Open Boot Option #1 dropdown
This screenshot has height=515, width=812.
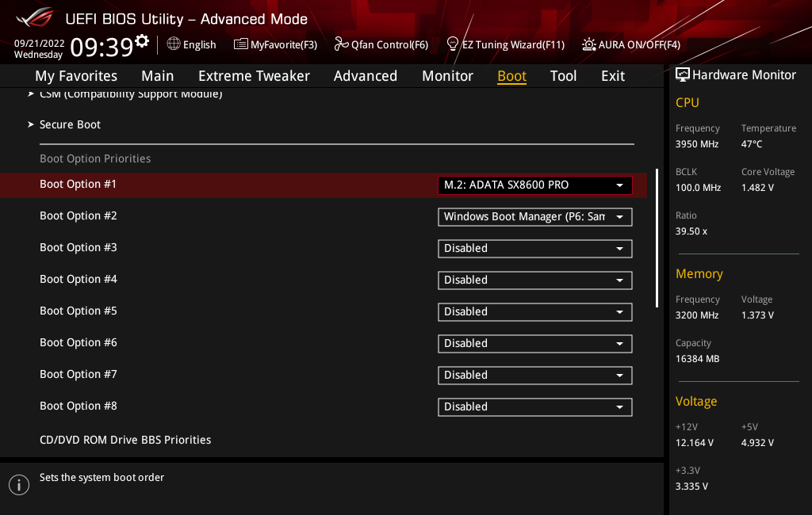click(534, 185)
